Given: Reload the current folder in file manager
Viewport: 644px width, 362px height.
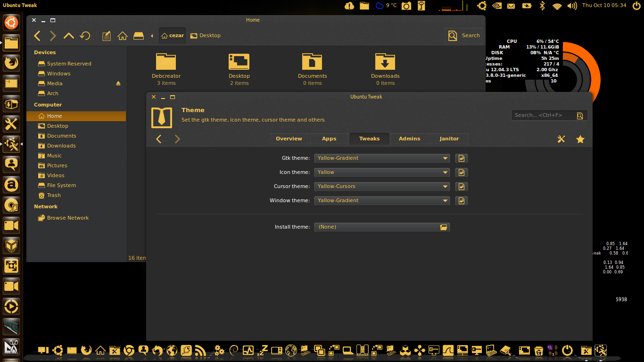Looking at the screenshot, I should click(x=85, y=36).
